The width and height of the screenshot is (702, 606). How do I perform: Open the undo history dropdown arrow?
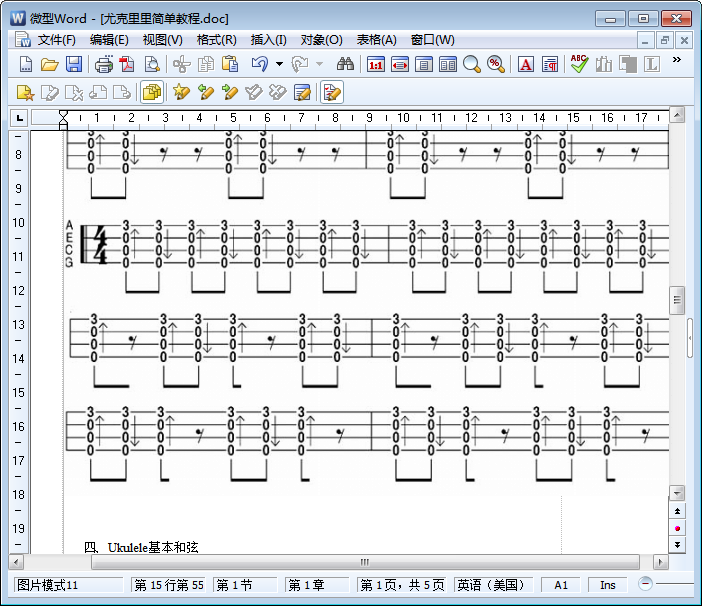pyautogui.click(x=279, y=64)
